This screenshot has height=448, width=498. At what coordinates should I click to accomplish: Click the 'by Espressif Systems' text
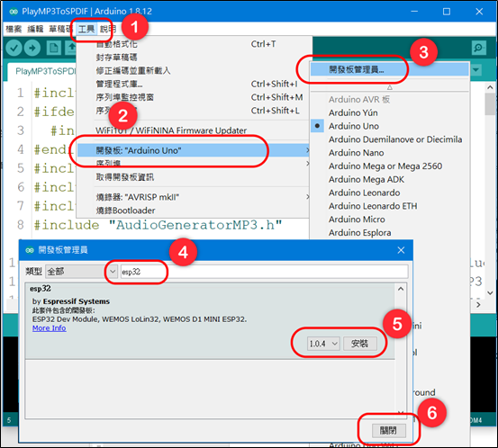[71, 301]
